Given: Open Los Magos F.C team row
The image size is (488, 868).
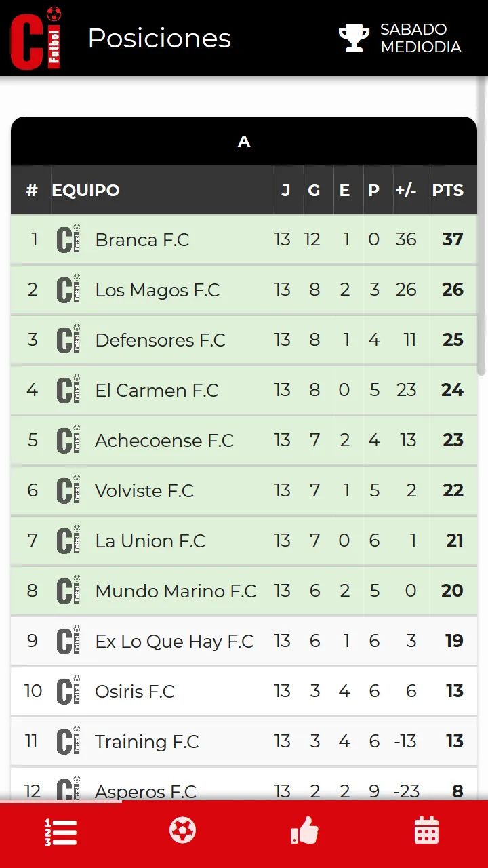Looking at the screenshot, I should (244, 290).
